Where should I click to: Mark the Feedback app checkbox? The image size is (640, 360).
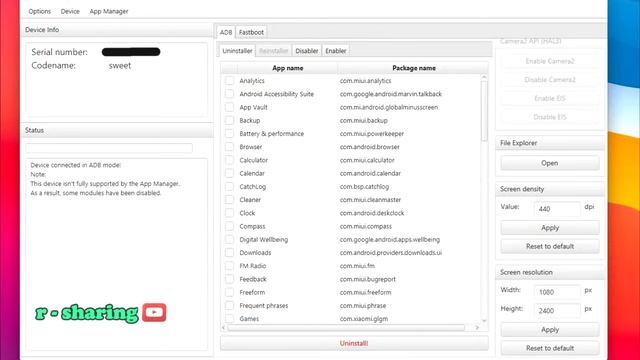coord(229,279)
